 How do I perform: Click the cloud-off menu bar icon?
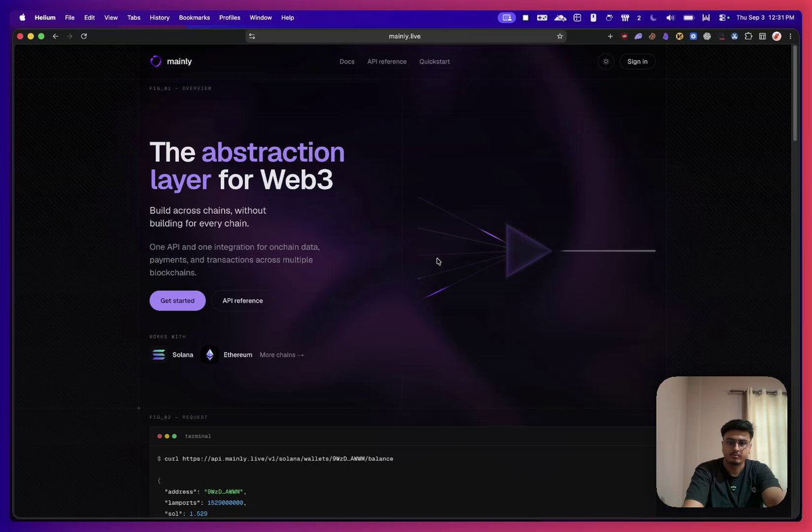coord(560,18)
